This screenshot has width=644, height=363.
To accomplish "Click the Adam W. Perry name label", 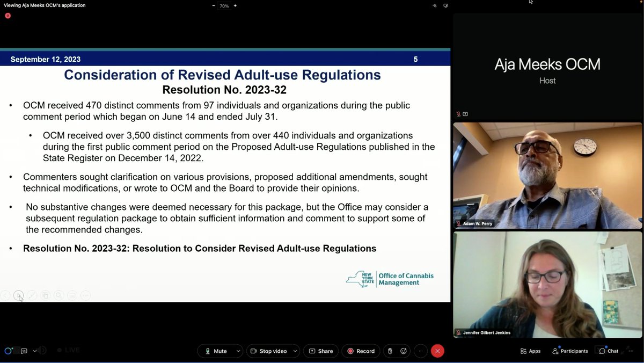I will tap(478, 223).
